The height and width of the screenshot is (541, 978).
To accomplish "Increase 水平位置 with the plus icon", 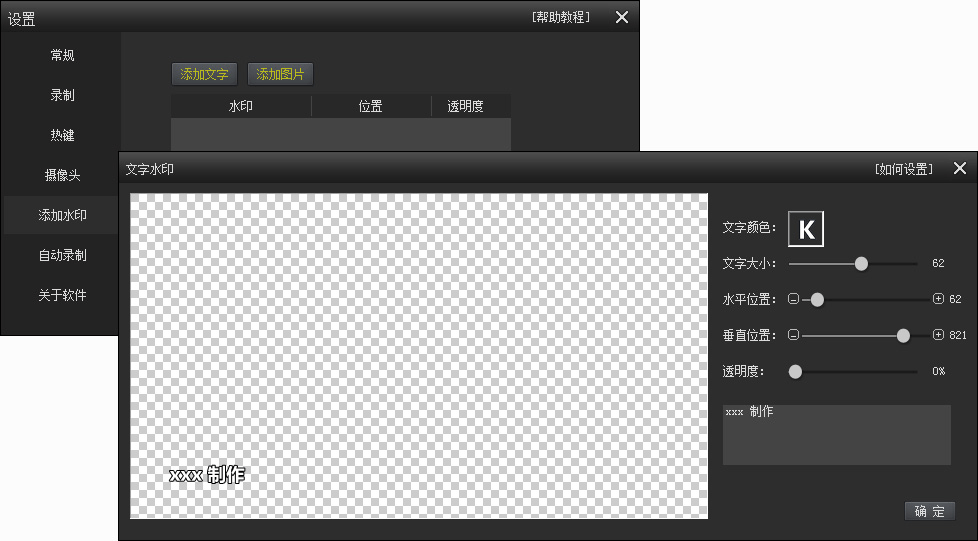I will pos(938,299).
